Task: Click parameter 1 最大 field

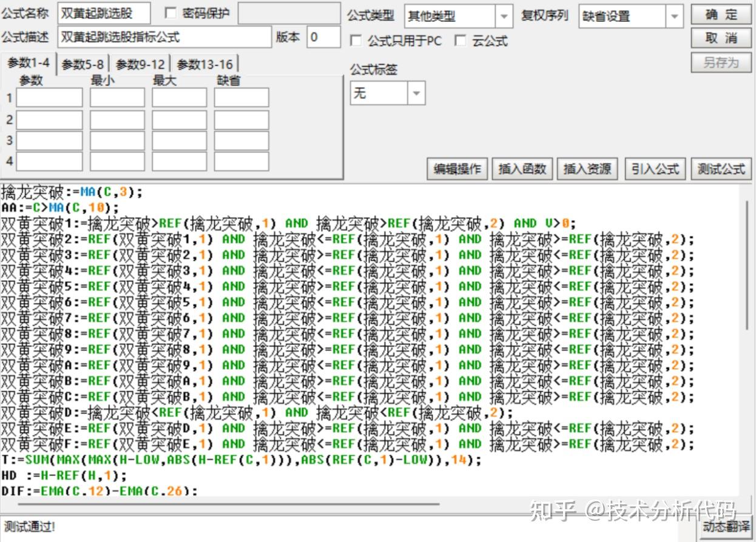Action: pos(180,98)
